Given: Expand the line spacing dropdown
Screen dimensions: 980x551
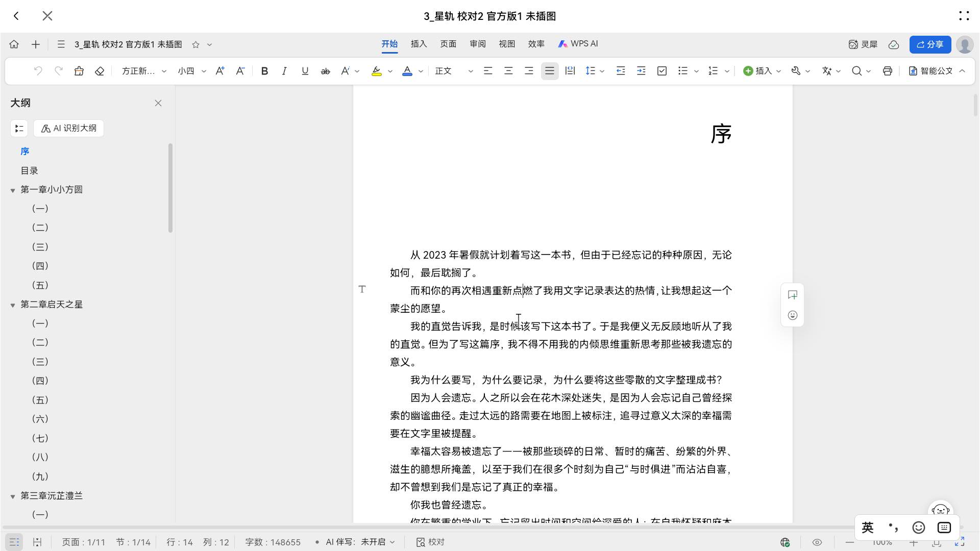Looking at the screenshot, I should click(x=602, y=71).
